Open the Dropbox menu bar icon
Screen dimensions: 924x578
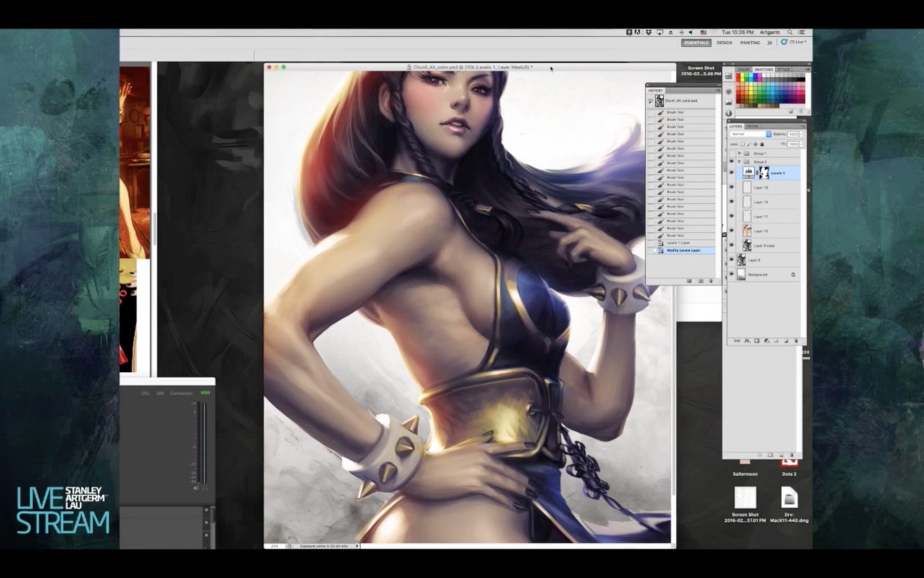[649, 32]
